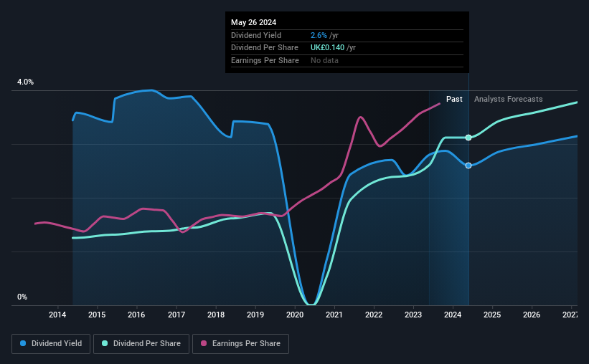
Task: Click the 2015 x-axis label
Action: tap(97, 315)
